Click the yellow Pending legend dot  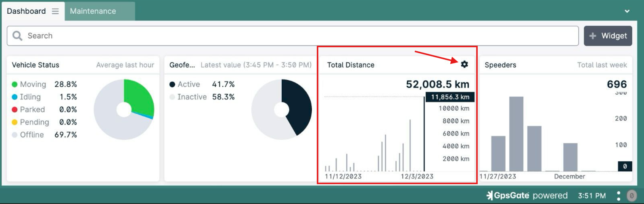click(15, 122)
